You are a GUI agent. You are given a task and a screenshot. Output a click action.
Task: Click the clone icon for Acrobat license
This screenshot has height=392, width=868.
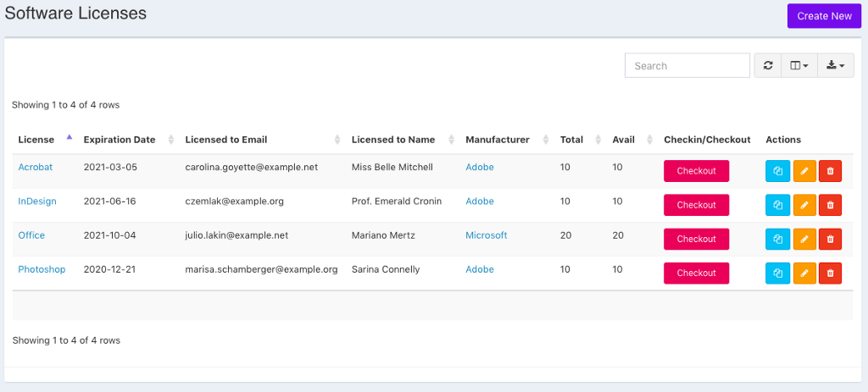[776, 171]
